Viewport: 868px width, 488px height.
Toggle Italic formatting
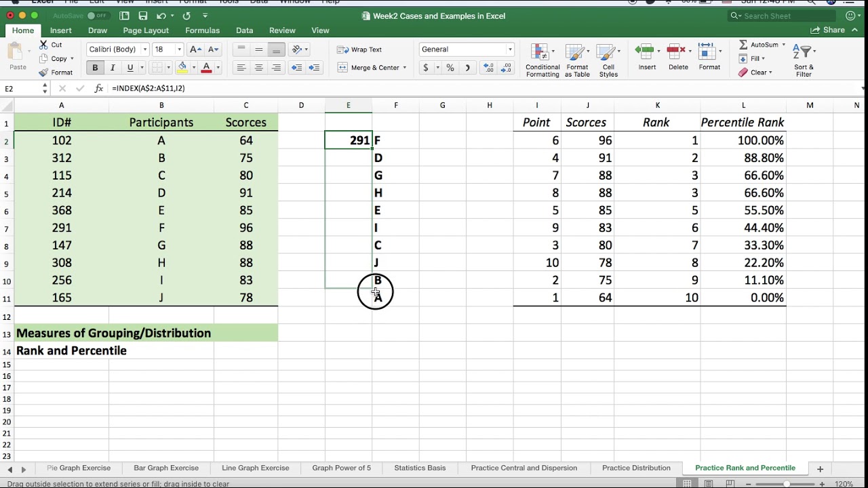pyautogui.click(x=113, y=68)
